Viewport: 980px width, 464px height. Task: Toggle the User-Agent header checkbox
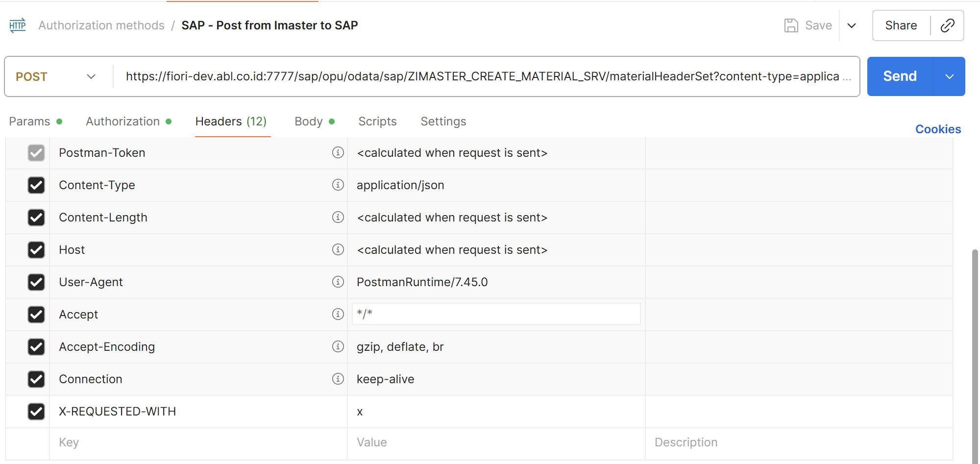[x=36, y=282]
